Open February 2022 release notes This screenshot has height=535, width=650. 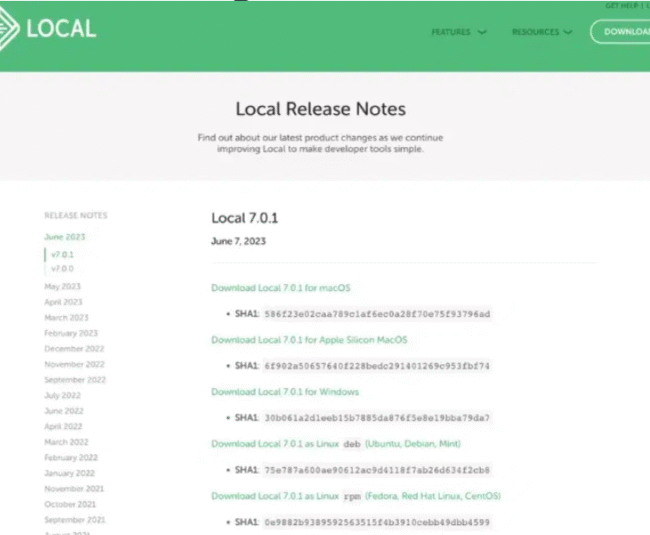pos(71,458)
